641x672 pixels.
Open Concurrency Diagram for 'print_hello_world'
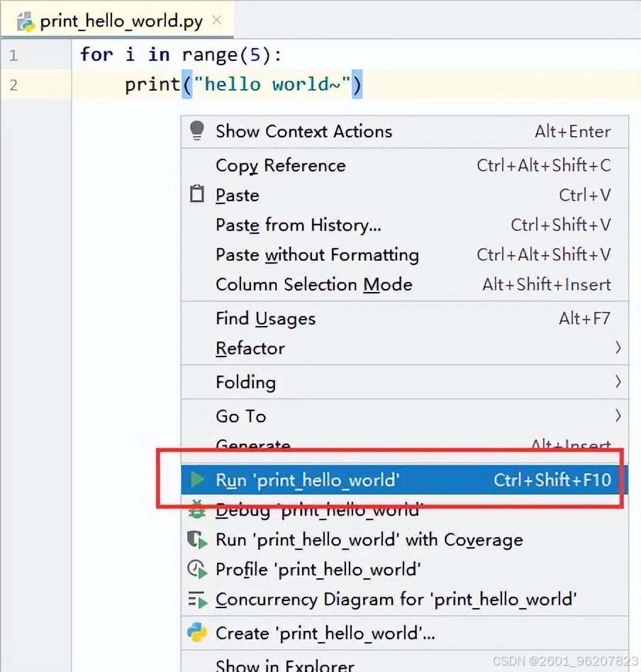pyautogui.click(x=405, y=599)
